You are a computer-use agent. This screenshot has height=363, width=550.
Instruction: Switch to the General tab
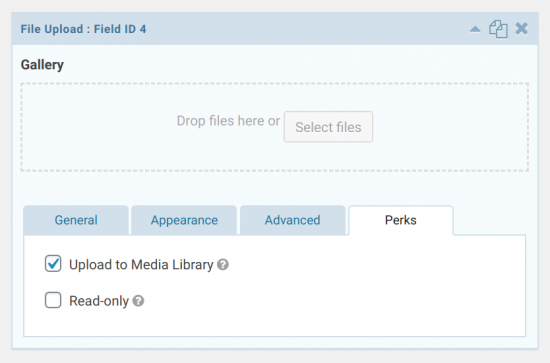[x=76, y=220]
